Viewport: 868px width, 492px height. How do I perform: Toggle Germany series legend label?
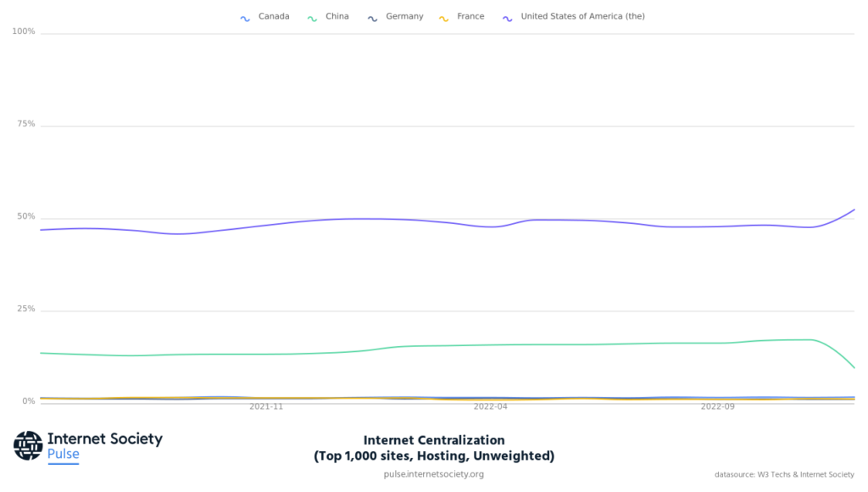coord(404,16)
